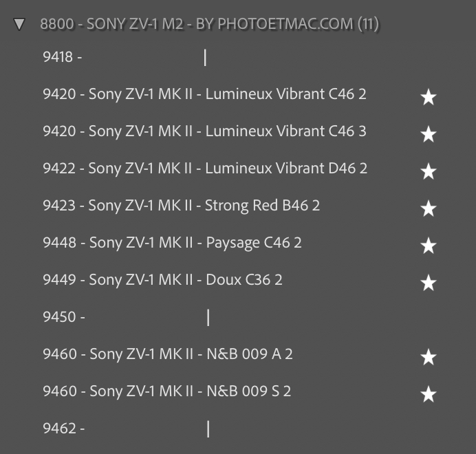Apply the Lumineux Vibrant C46 2 preset
Viewport: 476px width, 454px height.
pyautogui.click(x=204, y=94)
